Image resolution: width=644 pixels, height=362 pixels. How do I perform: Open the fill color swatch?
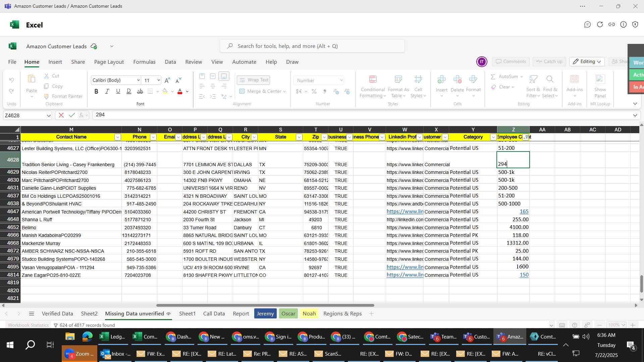[165, 91]
